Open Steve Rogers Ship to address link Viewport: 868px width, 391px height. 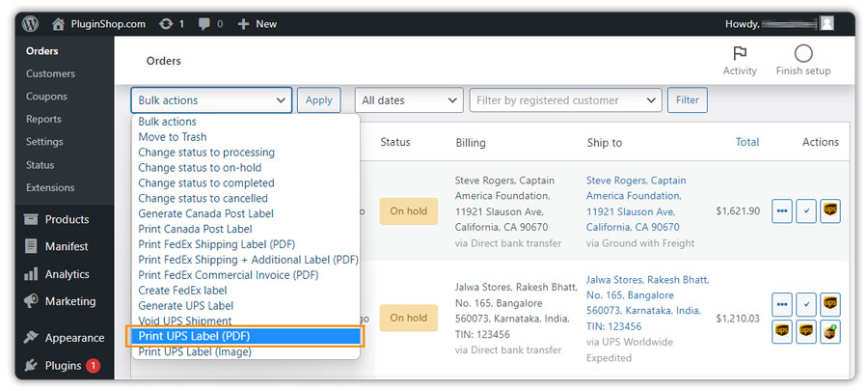(x=637, y=204)
